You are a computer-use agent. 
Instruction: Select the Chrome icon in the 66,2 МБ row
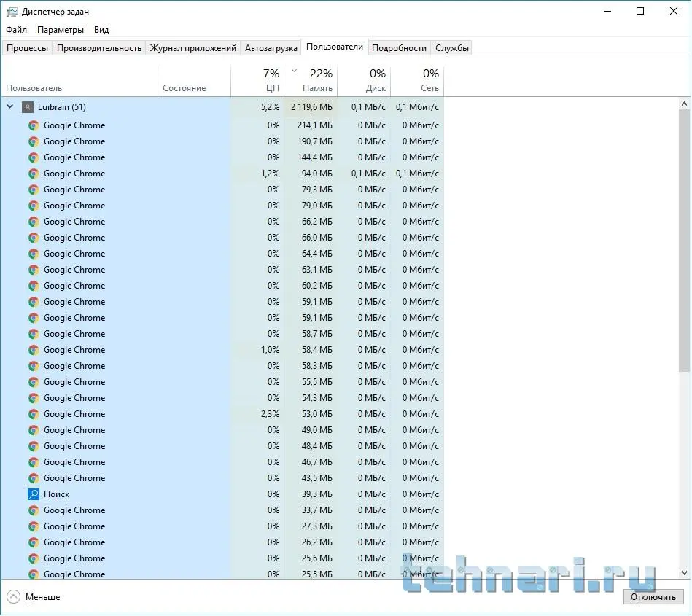coord(34,222)
